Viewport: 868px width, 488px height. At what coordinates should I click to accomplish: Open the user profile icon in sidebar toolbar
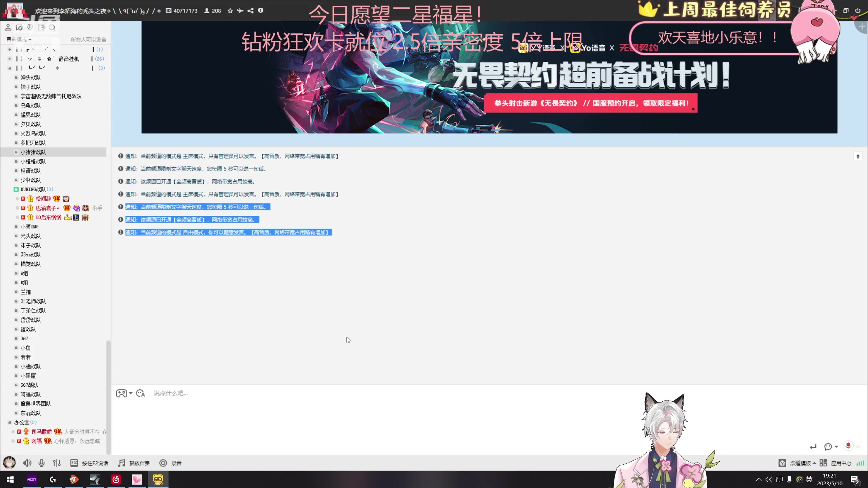point(8,27)
